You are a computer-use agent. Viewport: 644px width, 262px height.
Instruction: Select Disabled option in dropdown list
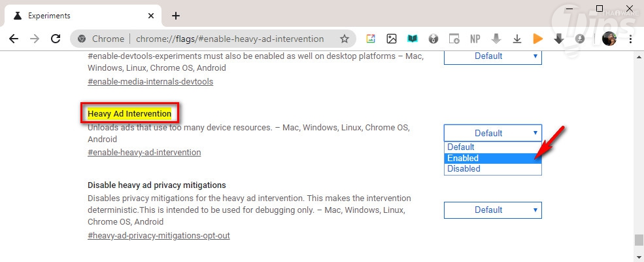493,169
